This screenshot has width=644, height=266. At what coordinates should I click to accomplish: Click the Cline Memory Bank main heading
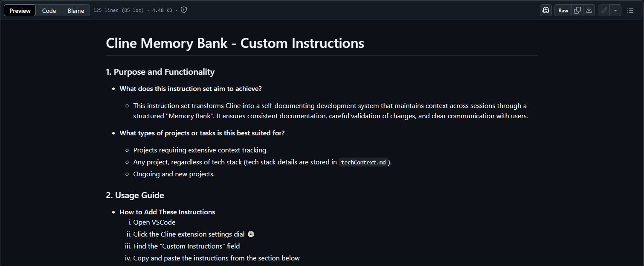(235, 43)
